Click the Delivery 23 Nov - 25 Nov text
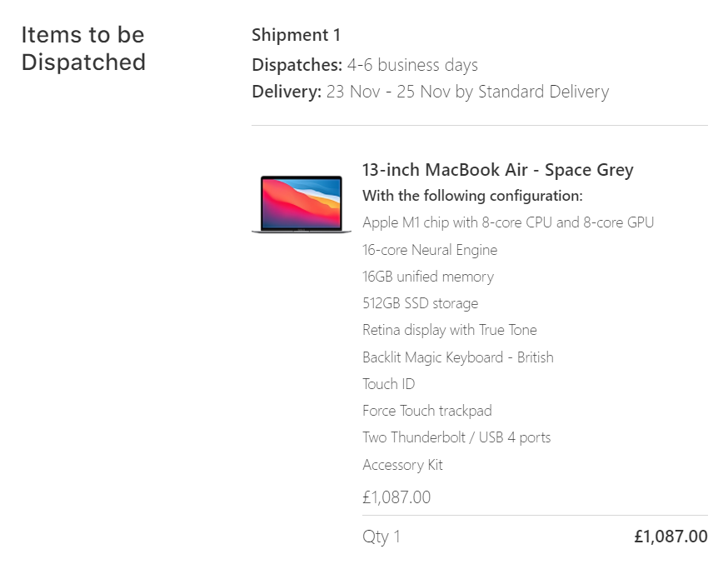This screenshot has width=728, height=579. click(x=430, y=92)
